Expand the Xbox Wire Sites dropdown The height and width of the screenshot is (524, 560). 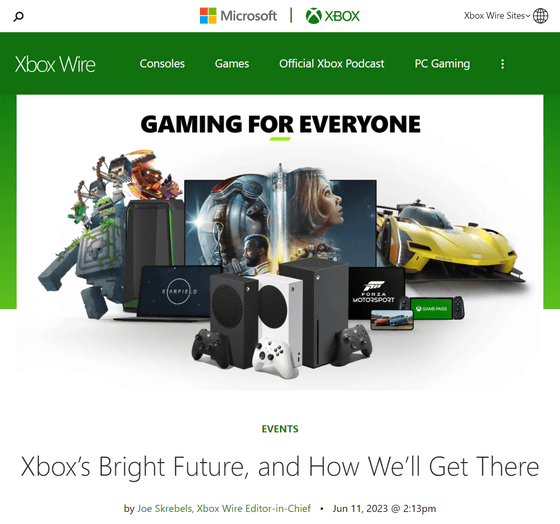[x=497, y=16]
